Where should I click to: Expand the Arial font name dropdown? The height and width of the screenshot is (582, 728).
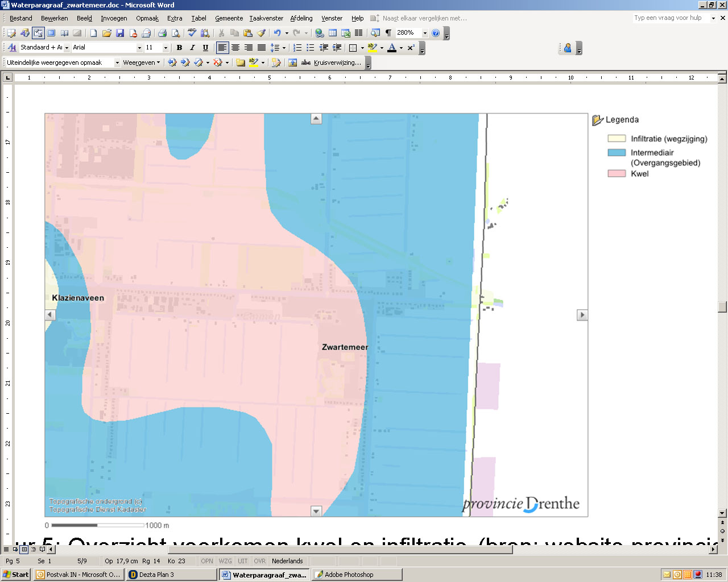[139, 48]
